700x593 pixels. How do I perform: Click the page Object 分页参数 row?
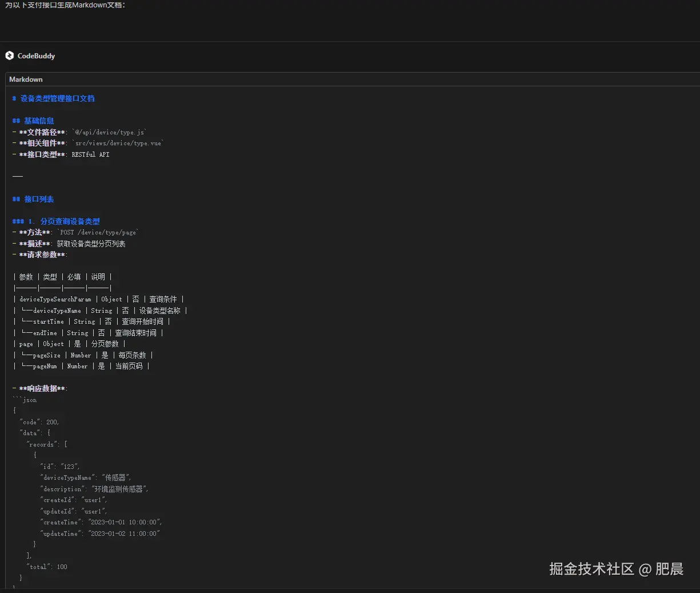pos(69,344)
